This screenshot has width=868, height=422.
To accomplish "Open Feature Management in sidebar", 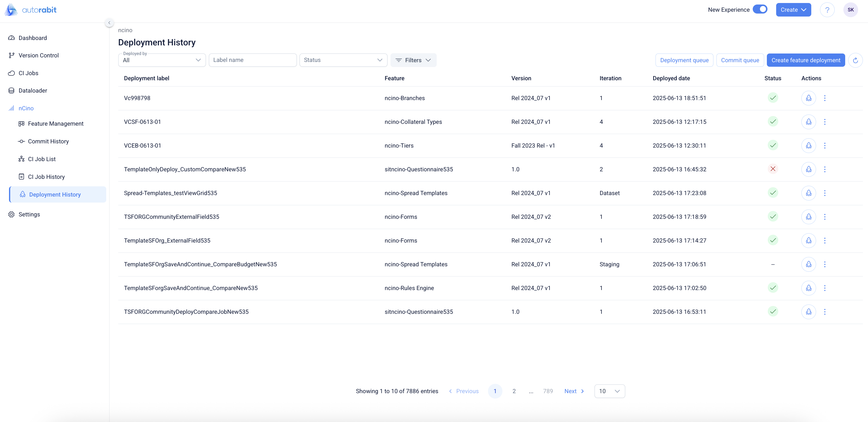I will point(56,124).
